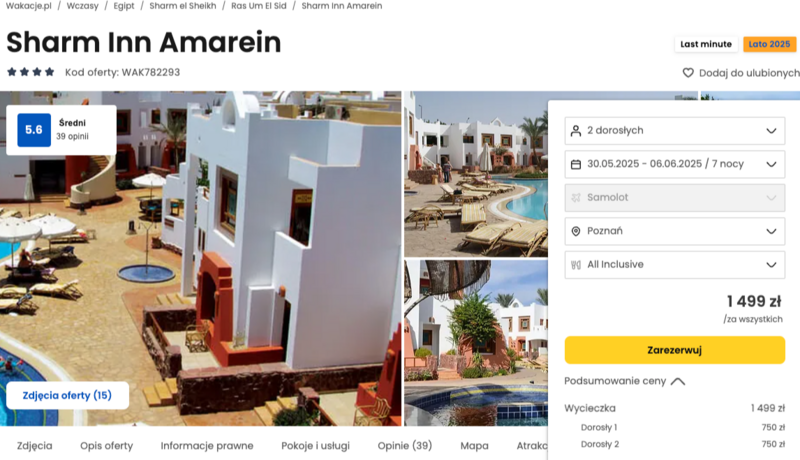Click the four-star hotel rating icons
Screen dimensions: 800x460
tap(31, 72)
